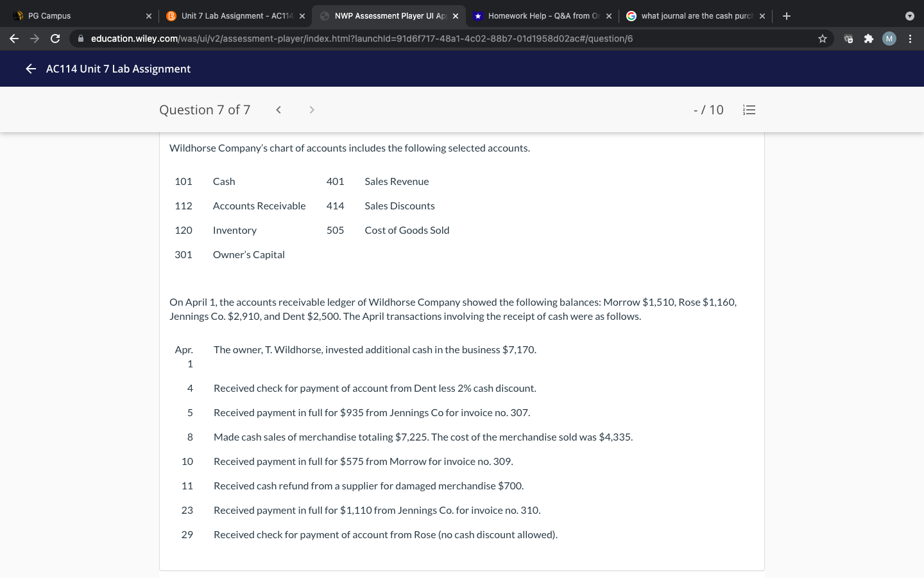Screen dimensions: 924x578
Task: Click the Question 7 of 7 label
Action: (x=205, y=109)
